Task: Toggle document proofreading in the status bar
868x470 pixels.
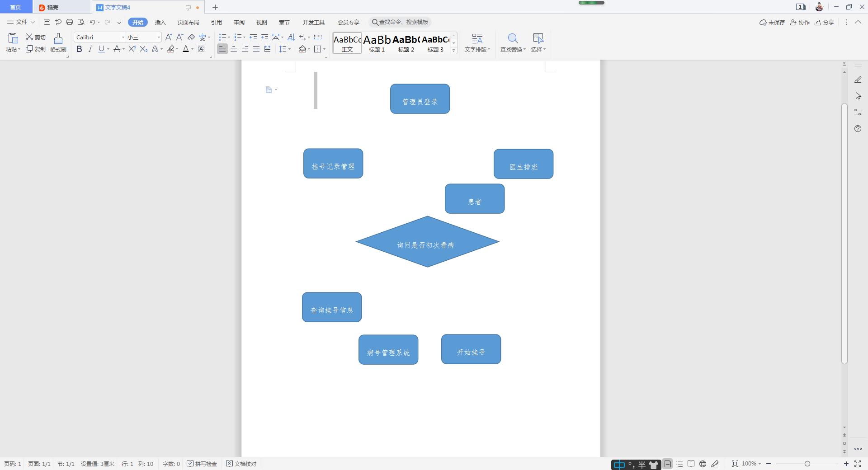Action: click(x=241, y=464)
